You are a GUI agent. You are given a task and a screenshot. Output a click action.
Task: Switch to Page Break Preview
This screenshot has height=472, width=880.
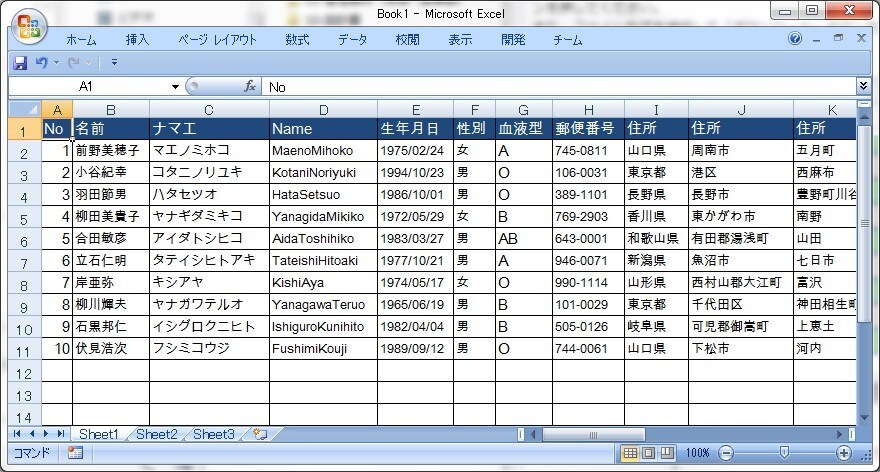(x=667, y=452)
